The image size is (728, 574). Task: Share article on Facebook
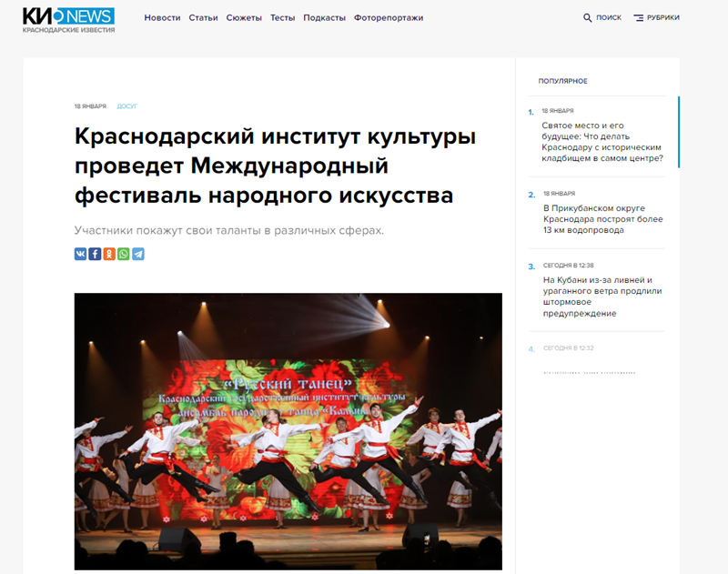coord(95,254)
